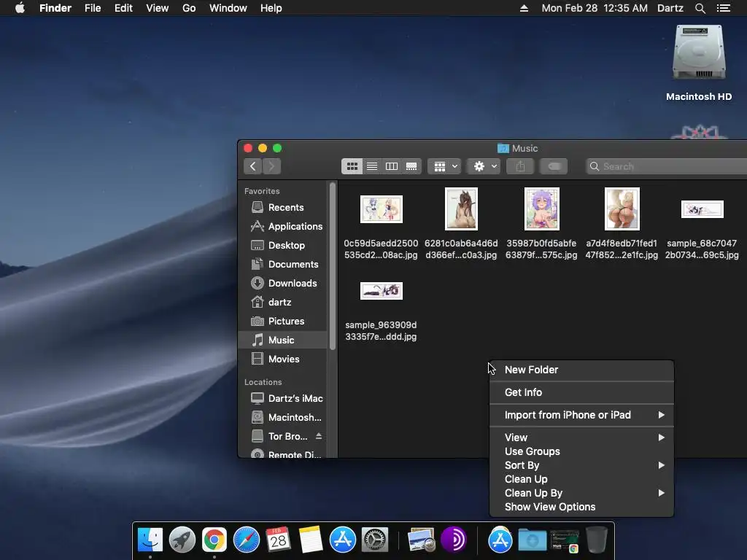Image resolution: width=747 pixels, height=560 pixels.
Task: Go forward in Finder window
Action: (x=271, y=166)
